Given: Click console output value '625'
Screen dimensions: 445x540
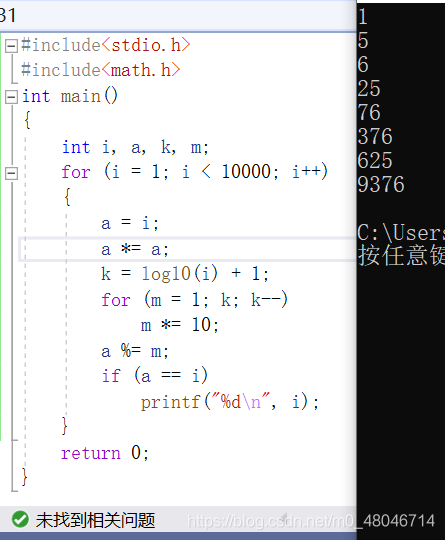Looking at the screenshot, I should (x=375, y=160).
